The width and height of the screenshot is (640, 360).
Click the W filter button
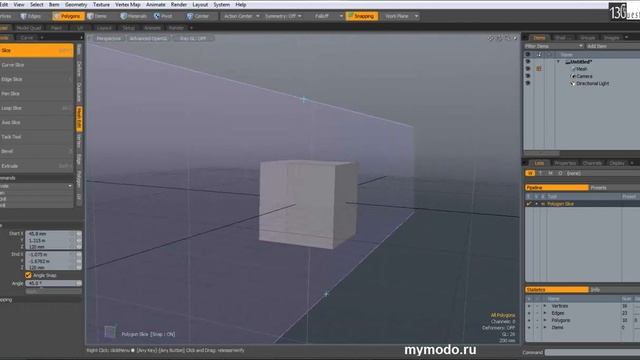point(530,173)
